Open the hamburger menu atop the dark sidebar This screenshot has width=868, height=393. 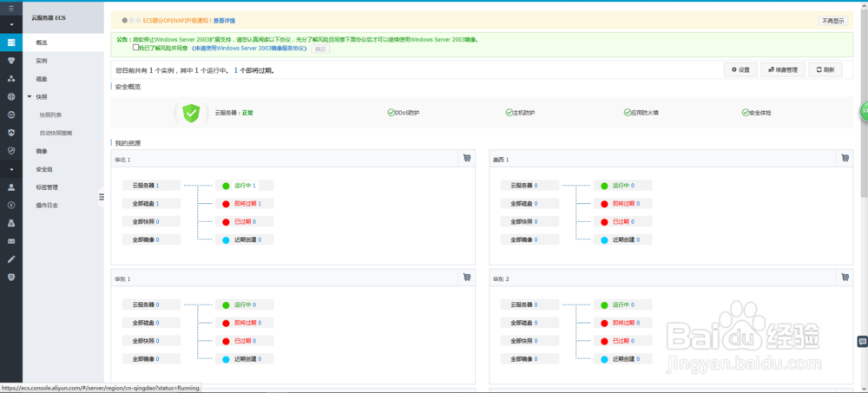[11, 9]
